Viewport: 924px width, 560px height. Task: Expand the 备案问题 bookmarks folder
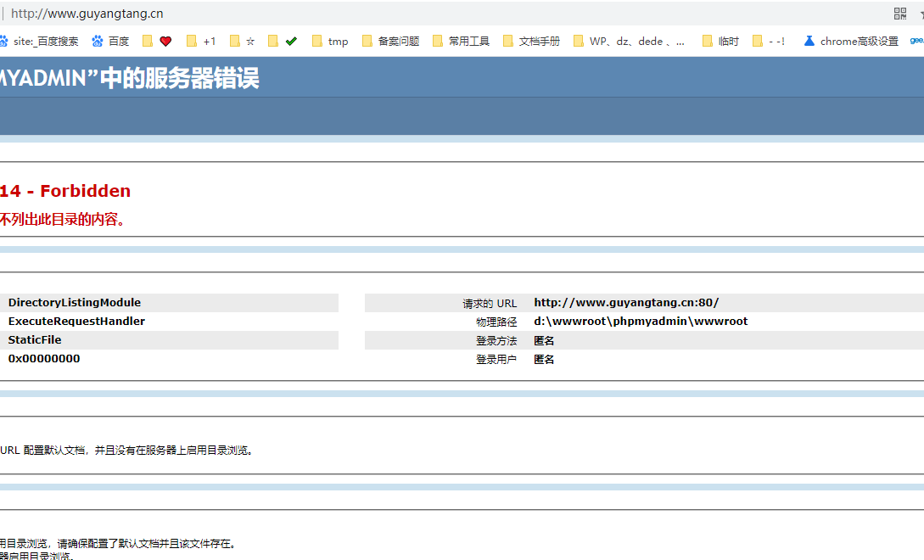click(x=391, y=40)
